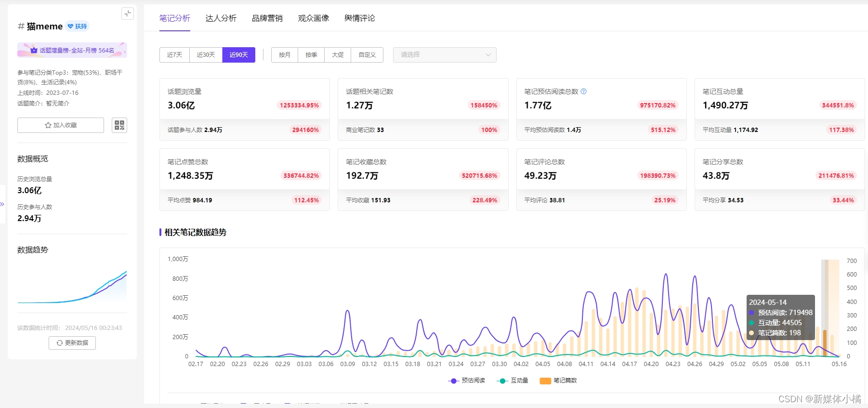
Task: Click 商业笔记数 33 row
Action: pos(423,130)
